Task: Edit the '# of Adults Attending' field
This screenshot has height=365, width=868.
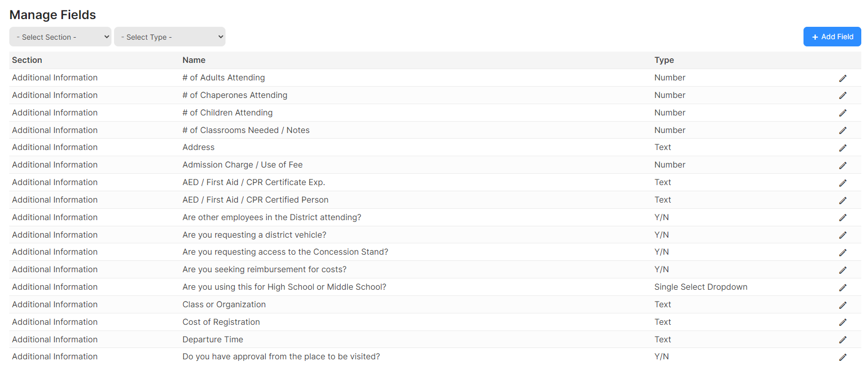Action: [843, 78]
